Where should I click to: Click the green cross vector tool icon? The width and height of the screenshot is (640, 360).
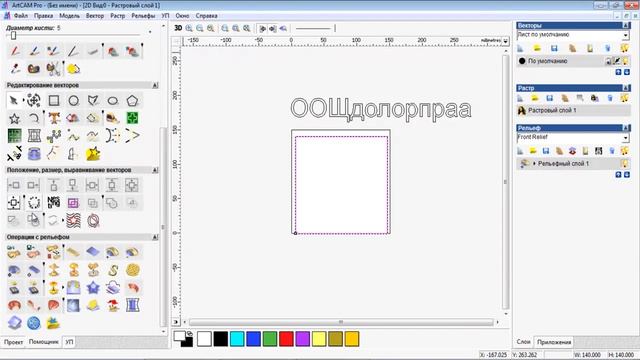click(132, 118)
